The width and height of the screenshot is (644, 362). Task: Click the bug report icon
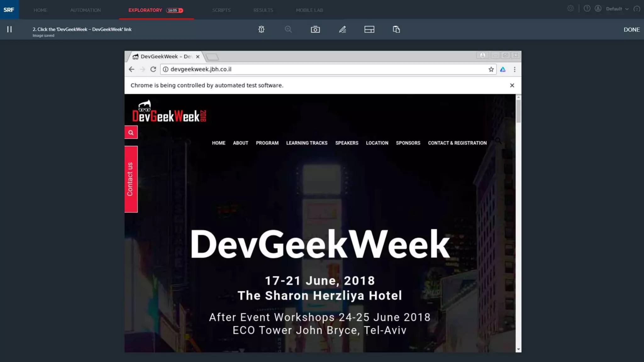click(x=261, y=29)
